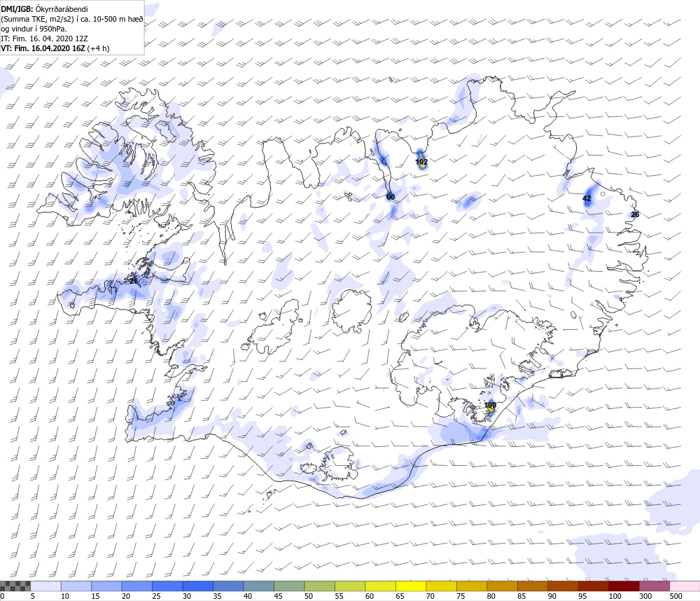Viewport: 700px width, 601px height.
Task: Pick the 70–75 golden yellow legend swatch
Action: (441, 586)
